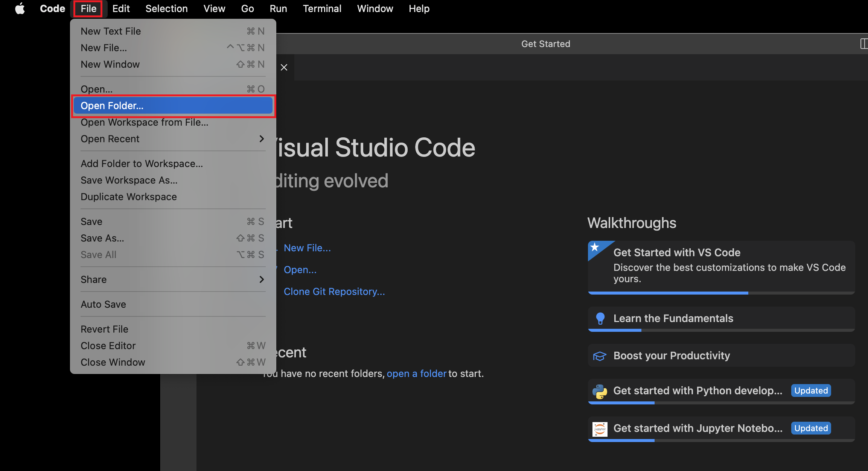Select Save Workspace As... option

tap(129, 180)
